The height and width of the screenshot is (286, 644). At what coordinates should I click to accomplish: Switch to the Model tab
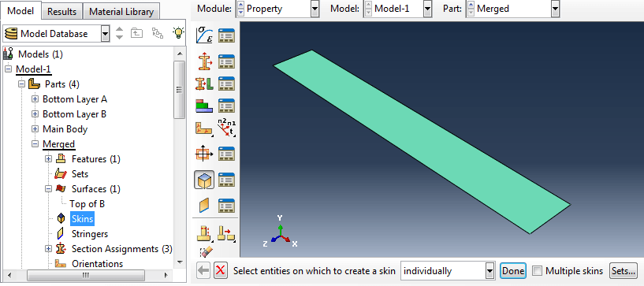[x=20, y=11]
